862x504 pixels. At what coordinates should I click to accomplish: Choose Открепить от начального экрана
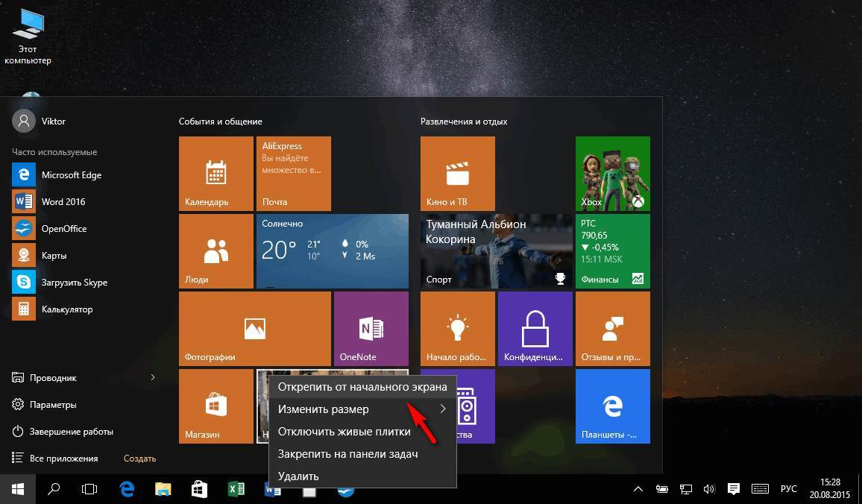[362, 387]
